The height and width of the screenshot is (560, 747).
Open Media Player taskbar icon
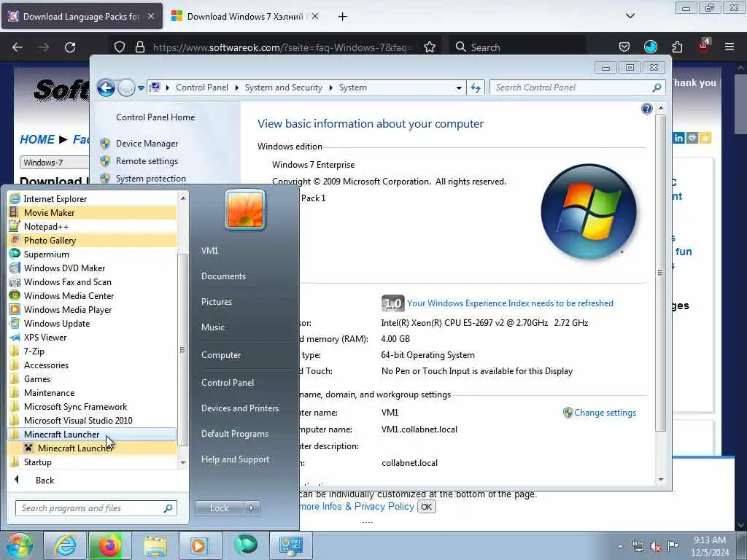coord(199,545)
